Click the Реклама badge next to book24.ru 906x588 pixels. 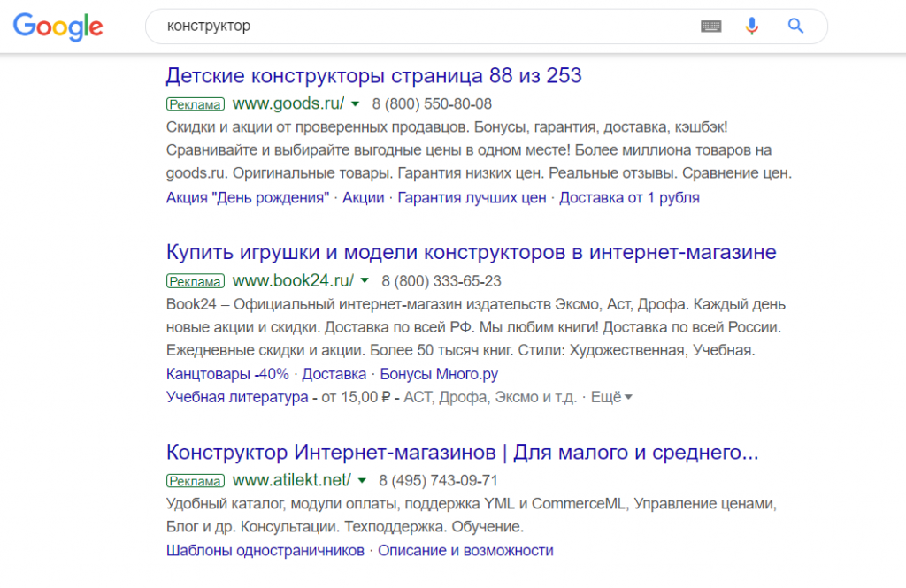195,281
